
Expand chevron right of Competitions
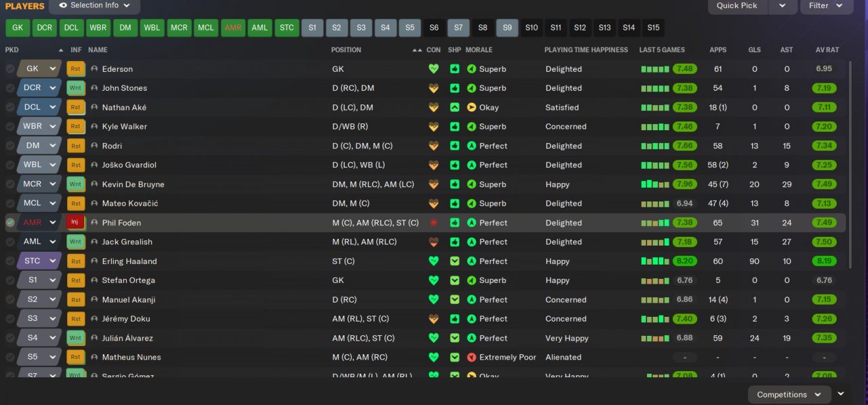point(842,393)
